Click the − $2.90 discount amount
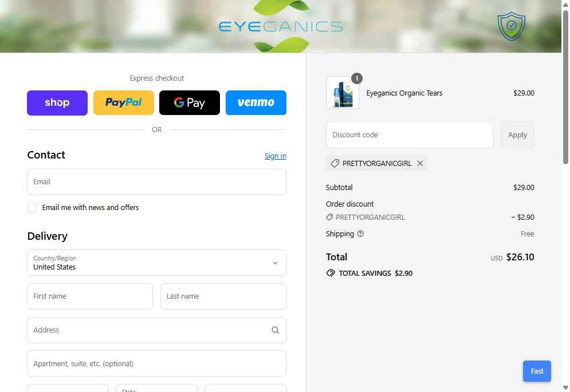This screenshot has width=570, height=392. coord(523,217)
